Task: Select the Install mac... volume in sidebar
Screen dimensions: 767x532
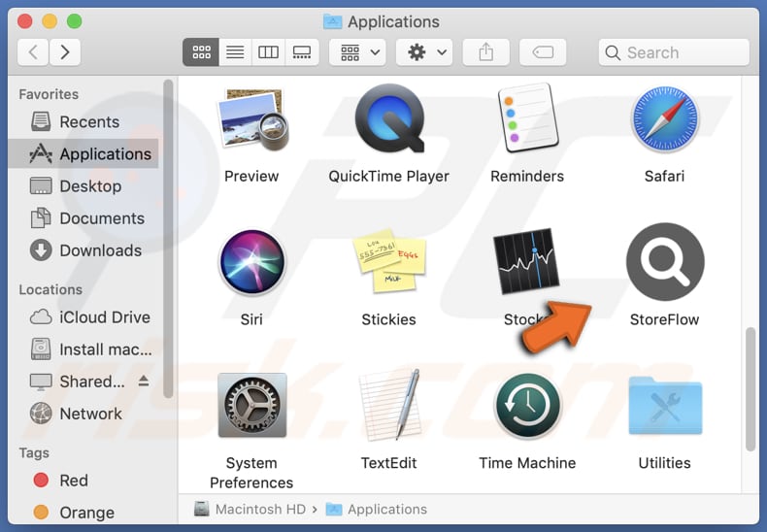Action: point(83,349)
